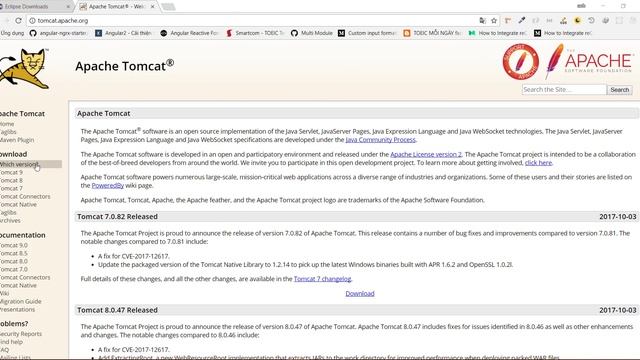Open Tomcat 9 download page in sidebar

pos(11,172)
